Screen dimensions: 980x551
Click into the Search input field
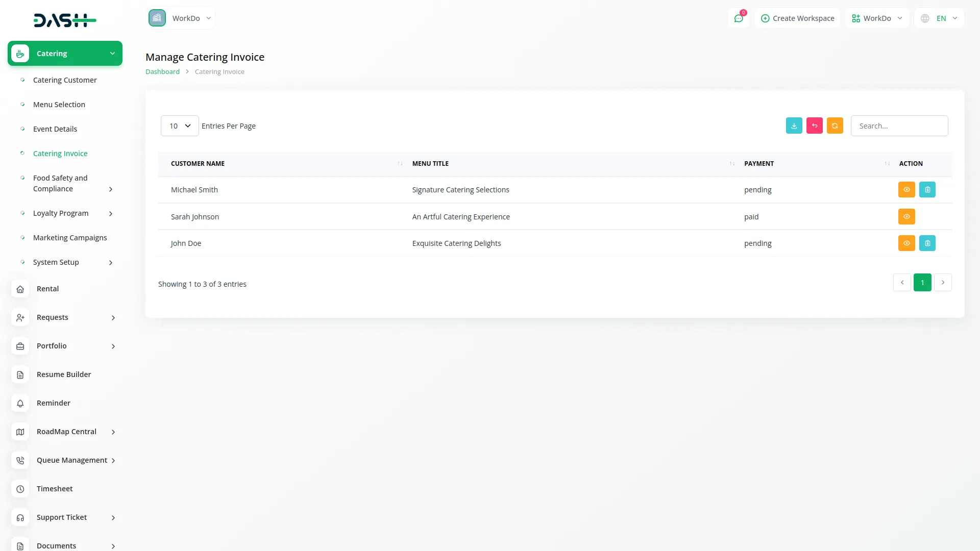click(899, 126)
